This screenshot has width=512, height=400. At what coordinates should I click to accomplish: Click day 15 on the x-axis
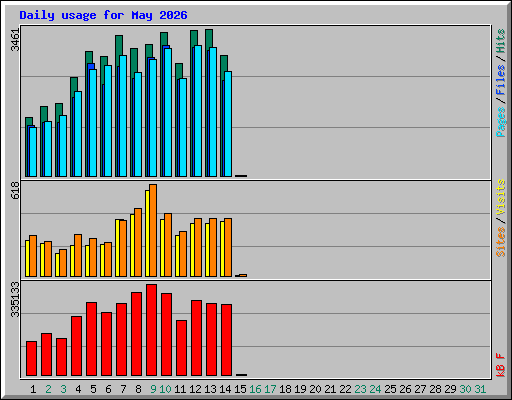(x=240, y=389)
